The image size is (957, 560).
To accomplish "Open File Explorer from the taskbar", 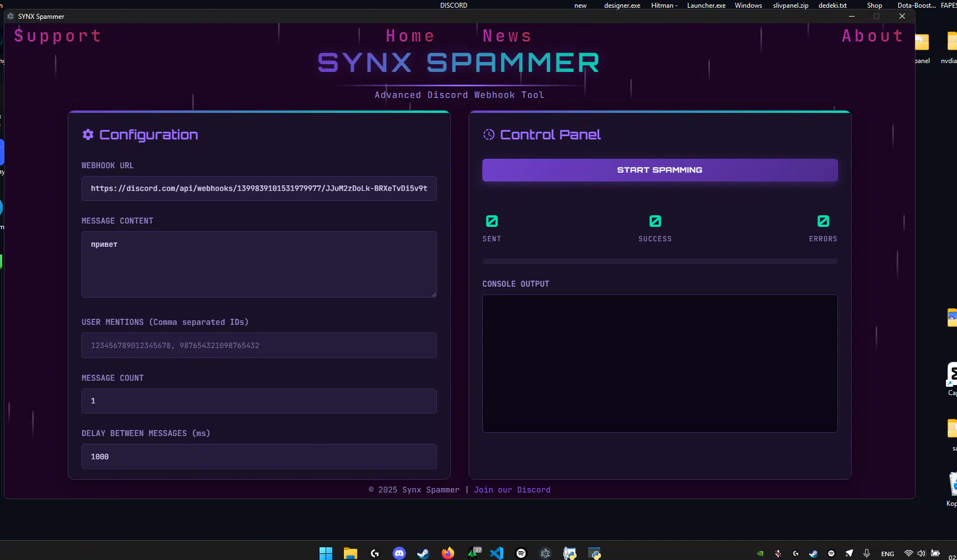I will (351, 553).
